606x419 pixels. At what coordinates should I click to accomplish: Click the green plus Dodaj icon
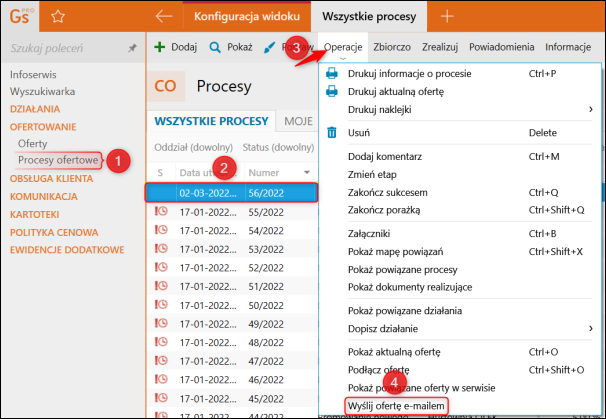160,47
